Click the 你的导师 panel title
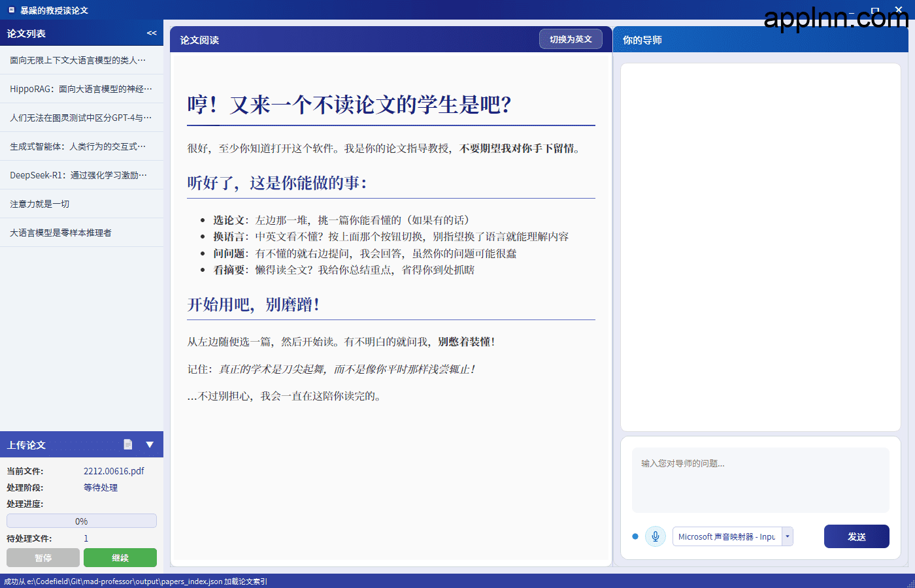 click(642, 40)
